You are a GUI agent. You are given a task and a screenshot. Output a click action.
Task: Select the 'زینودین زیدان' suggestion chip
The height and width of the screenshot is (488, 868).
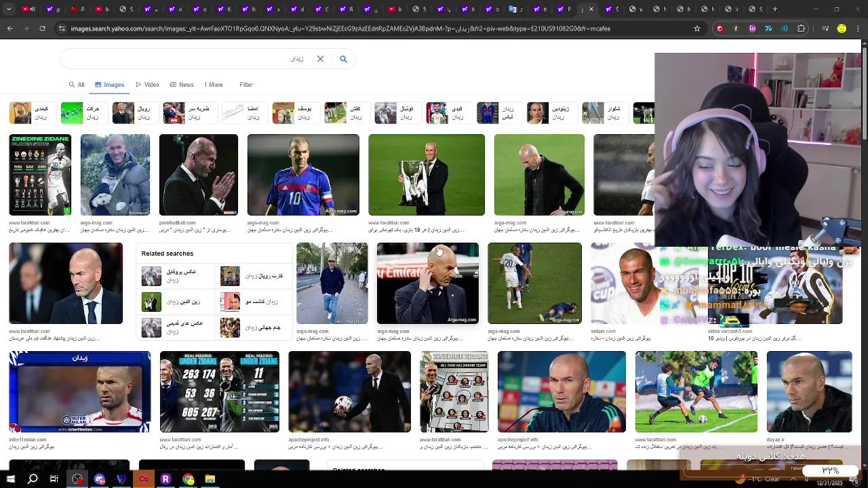pos(551,113)
